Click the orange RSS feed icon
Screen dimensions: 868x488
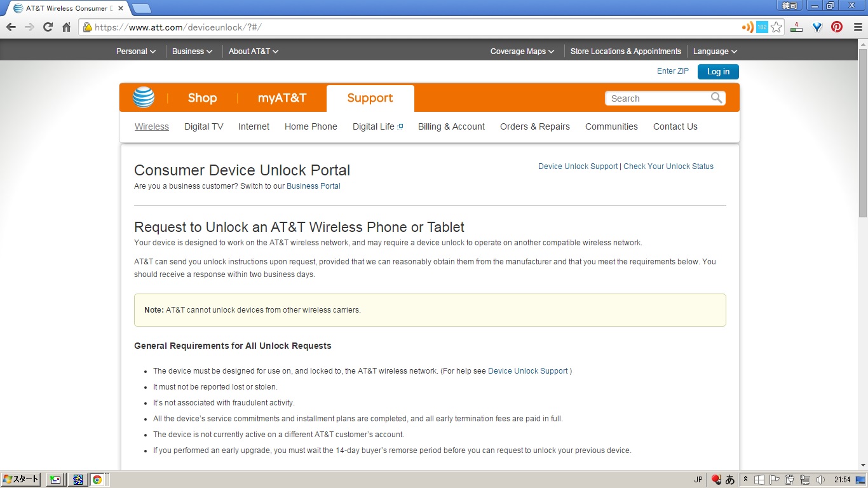coord(748,27)
